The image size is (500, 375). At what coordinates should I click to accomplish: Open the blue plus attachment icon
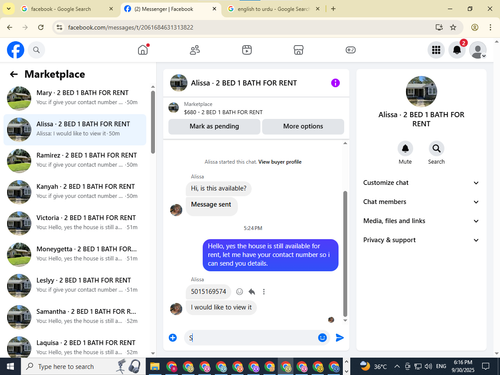tap(173, 338)
